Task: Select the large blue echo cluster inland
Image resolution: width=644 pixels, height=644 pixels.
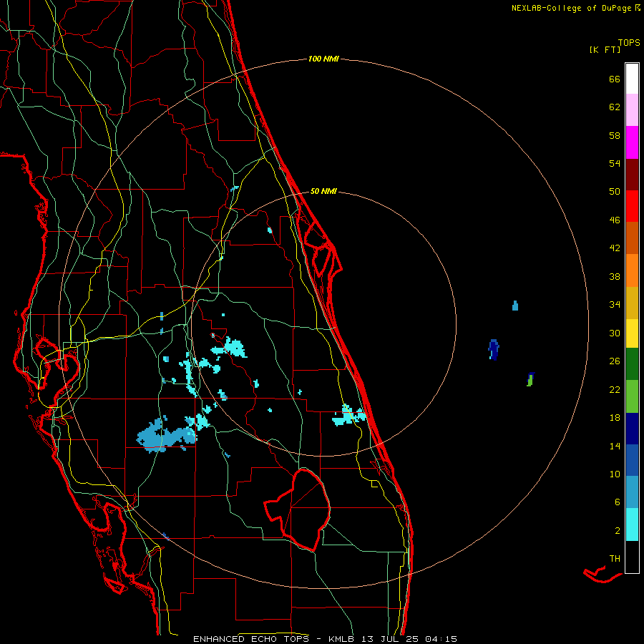Action: point(166,436)
